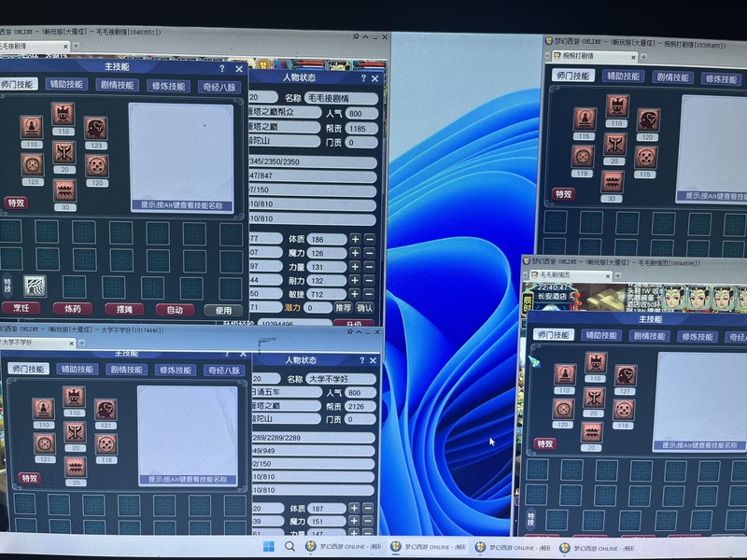This screenshot has width=747, height=560.
Task: Click 确认 button in 毛毛接剧情 status panel
Action: pyautogui.click(x=365, y=308)
